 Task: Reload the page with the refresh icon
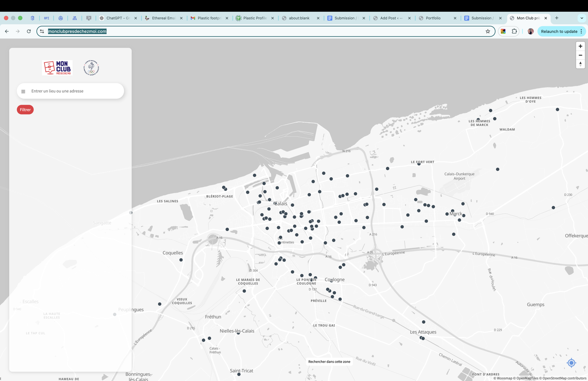click(29, 31)
